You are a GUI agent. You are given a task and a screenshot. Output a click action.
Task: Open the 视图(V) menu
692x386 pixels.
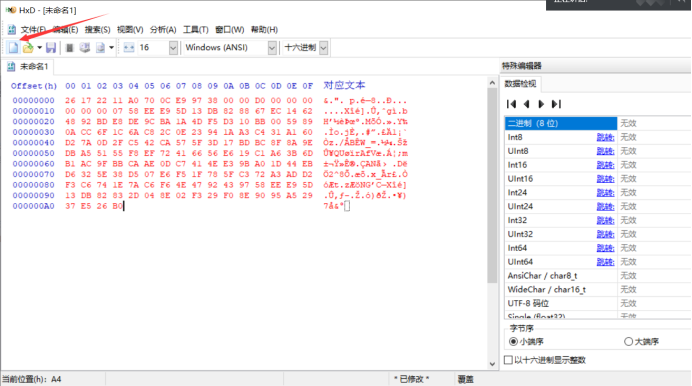130,30
